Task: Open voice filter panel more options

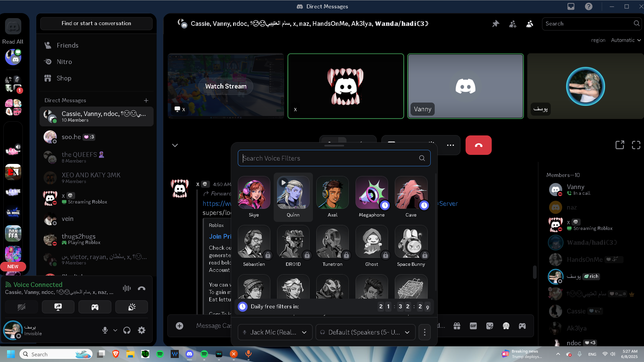Action: click(x=425, y=332)
